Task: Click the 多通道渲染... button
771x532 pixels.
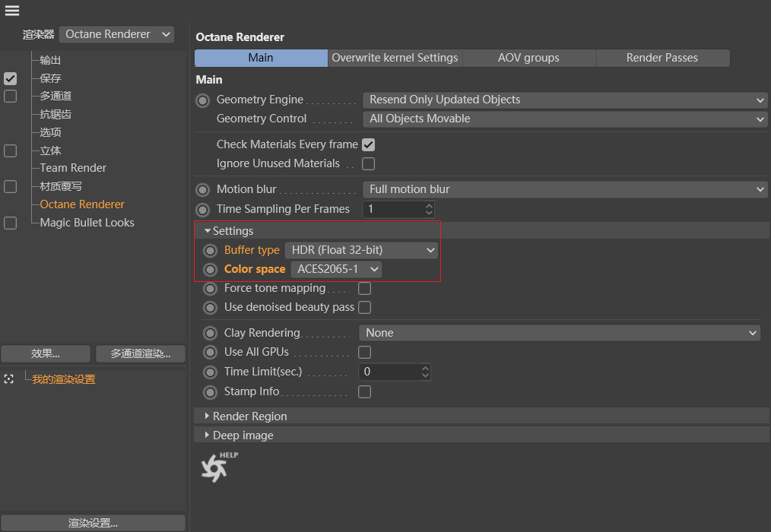Action: click(141, 353)
